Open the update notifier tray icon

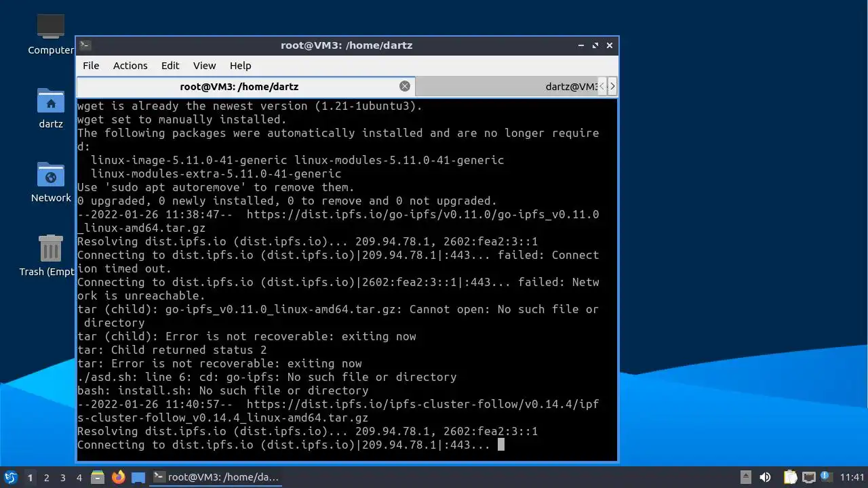tap(825, 476)
